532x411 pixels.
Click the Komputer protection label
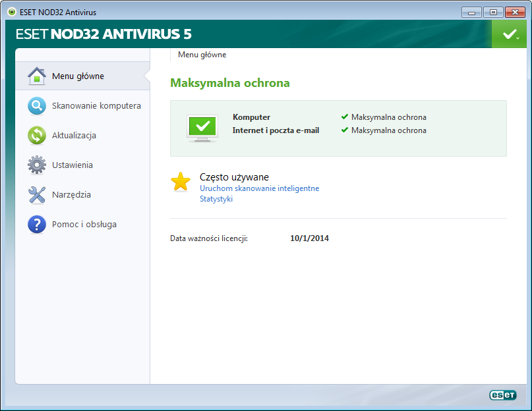(251, 117)
